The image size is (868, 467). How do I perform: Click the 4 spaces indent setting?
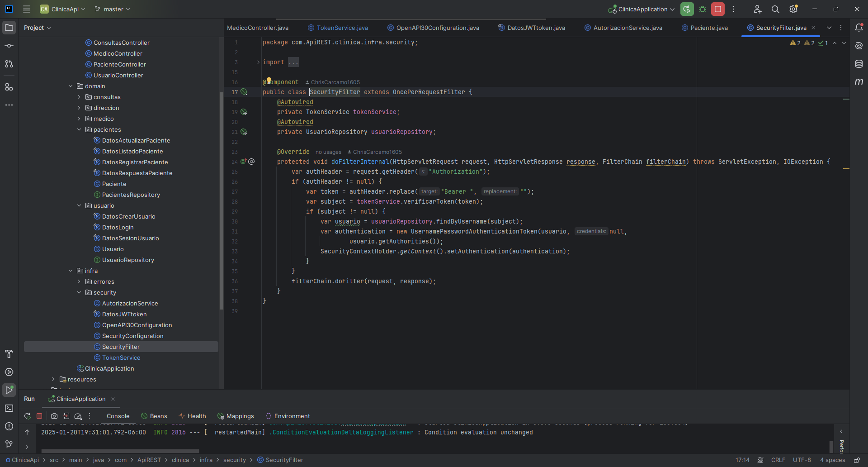tap(833, 460)
